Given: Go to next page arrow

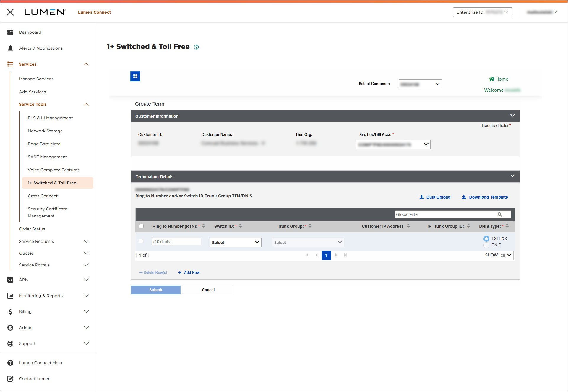Looking at the screenshot, I should tap(336, 255).
